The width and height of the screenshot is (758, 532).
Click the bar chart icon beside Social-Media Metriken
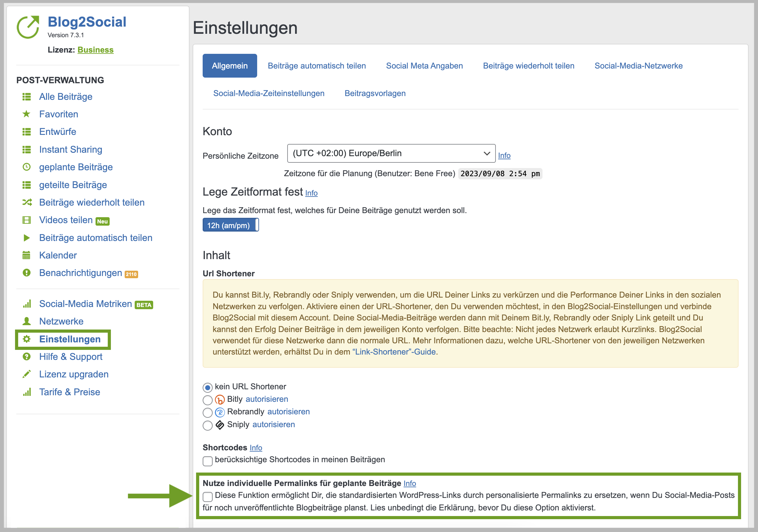(27, 304)
